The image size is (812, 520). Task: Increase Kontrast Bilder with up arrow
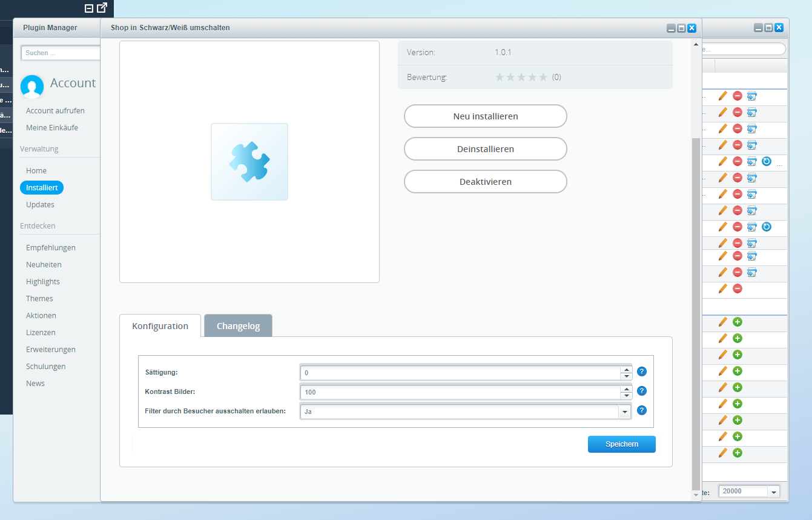coord(626,388)
